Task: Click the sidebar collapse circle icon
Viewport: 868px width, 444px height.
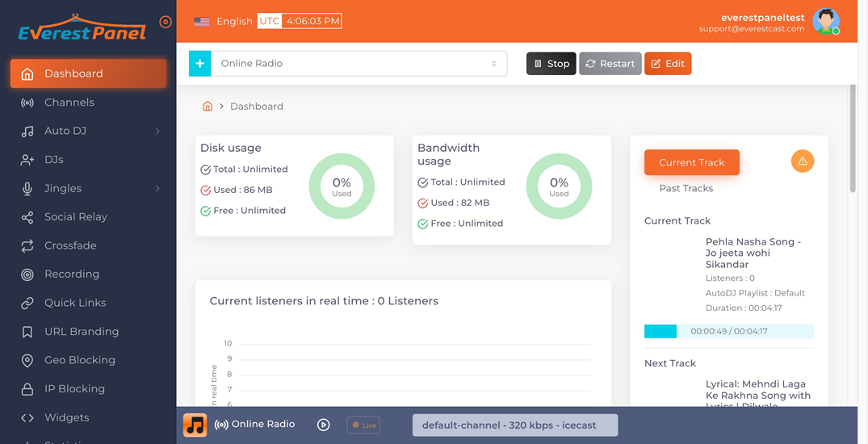Action: point(166,22)
